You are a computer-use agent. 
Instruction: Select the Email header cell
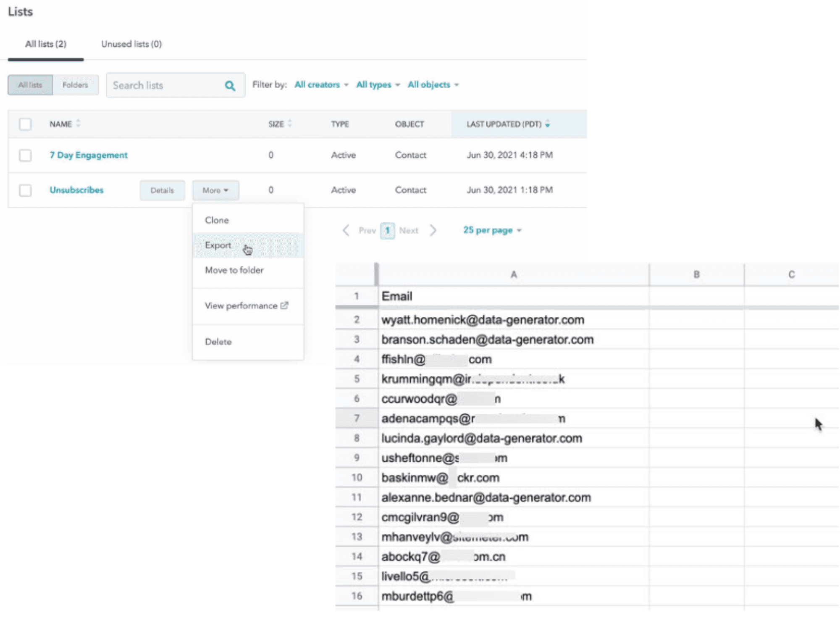tap(514, 297)
